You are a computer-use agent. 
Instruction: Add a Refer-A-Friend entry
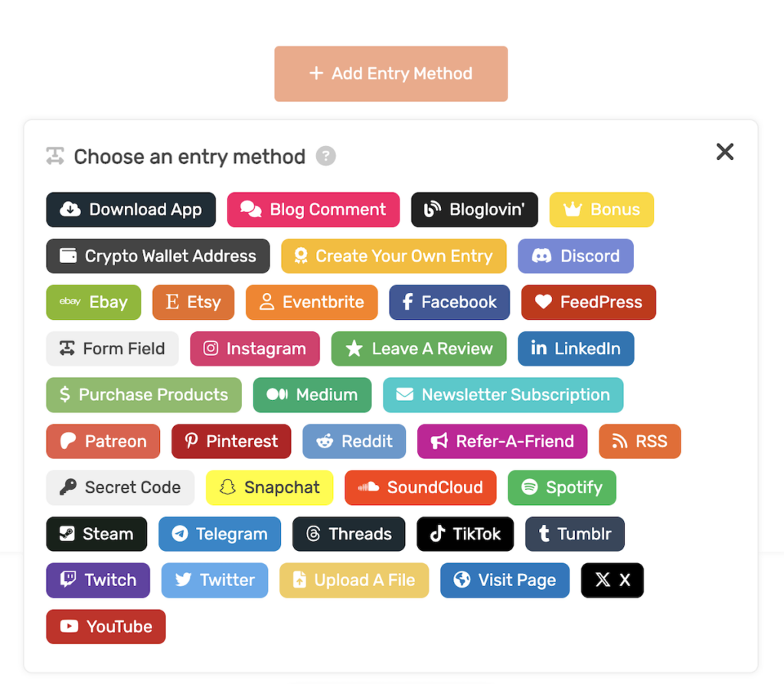click(502, 441)
